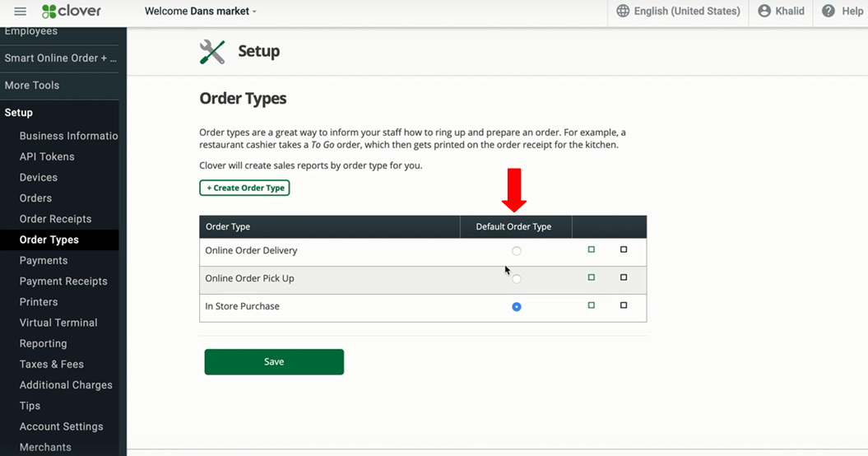Image resolution: width=868 pixels, height=456 pixels.
Task: Click green square icon in In Store Purchase row
Action: (x=592, y=305)
